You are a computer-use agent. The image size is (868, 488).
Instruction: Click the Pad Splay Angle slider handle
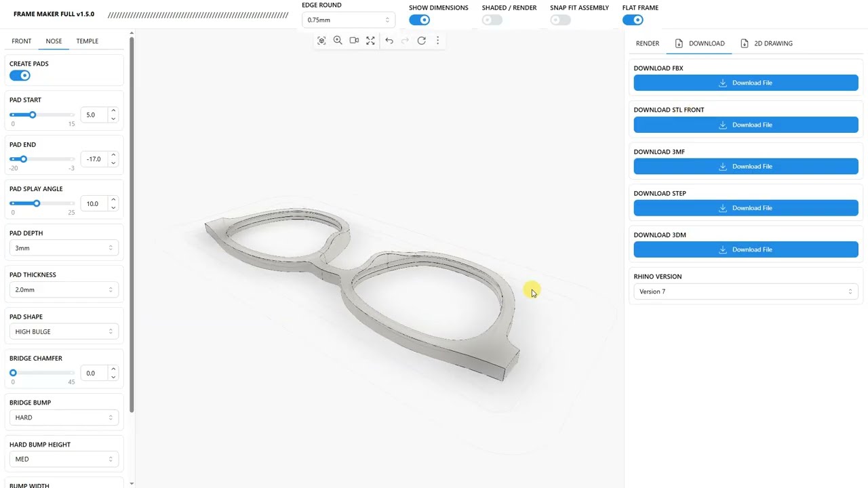(x=37, y=203)
